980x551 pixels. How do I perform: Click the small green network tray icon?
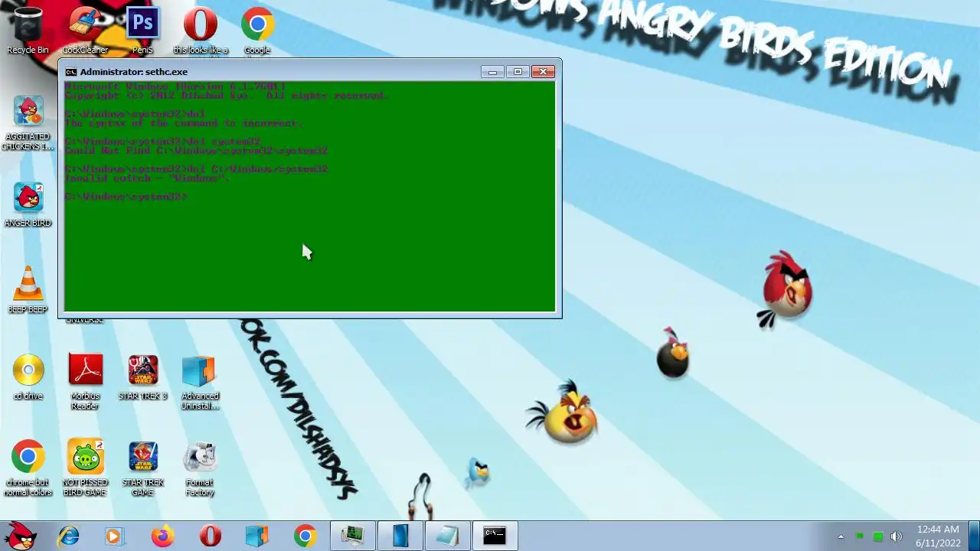point(859,536)
